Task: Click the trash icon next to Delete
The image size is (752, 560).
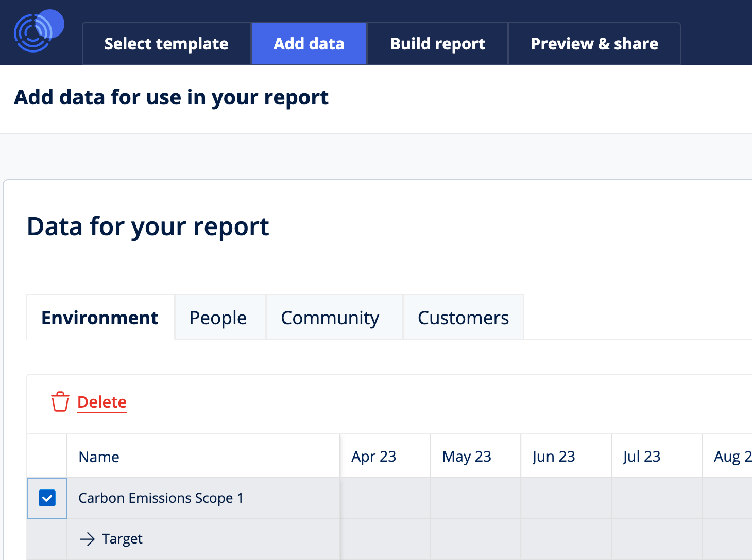Action: coord(60,401)
